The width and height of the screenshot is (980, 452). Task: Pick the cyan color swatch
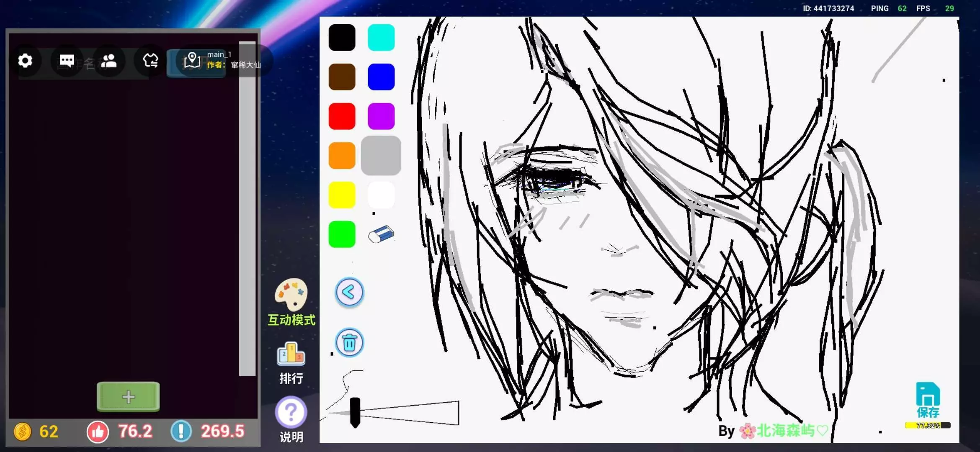pyautogui.click(x=381, y=38)
